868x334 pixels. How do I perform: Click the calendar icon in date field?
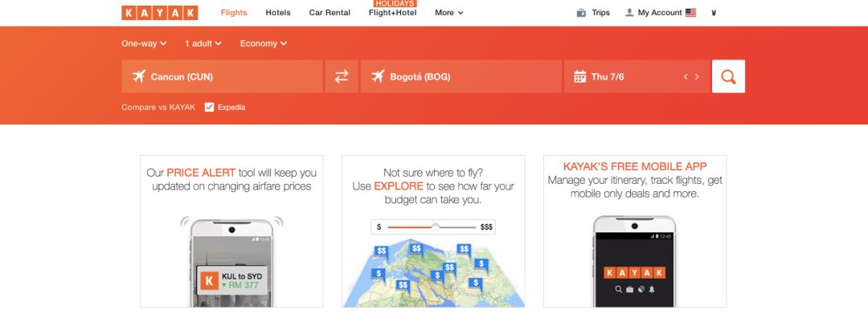pos(579,77)
